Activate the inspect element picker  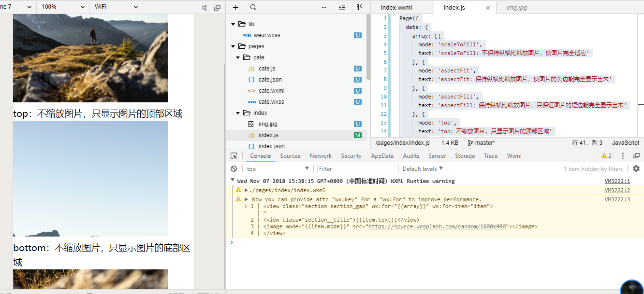tap(234, 156)
